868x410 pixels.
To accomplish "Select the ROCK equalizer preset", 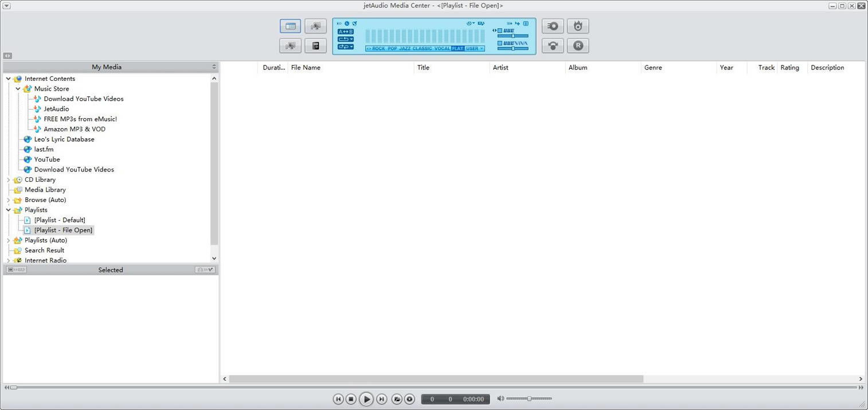I will [378, 48].
